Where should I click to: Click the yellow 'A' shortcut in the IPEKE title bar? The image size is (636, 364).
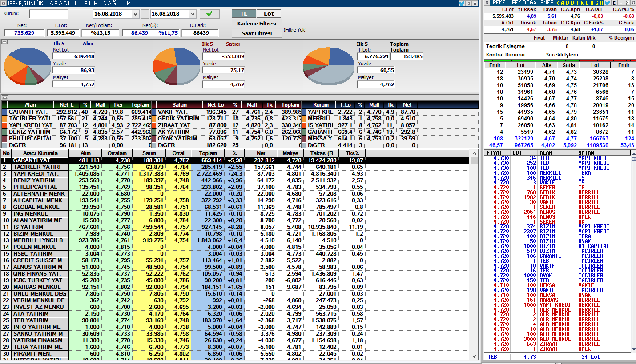563,3
